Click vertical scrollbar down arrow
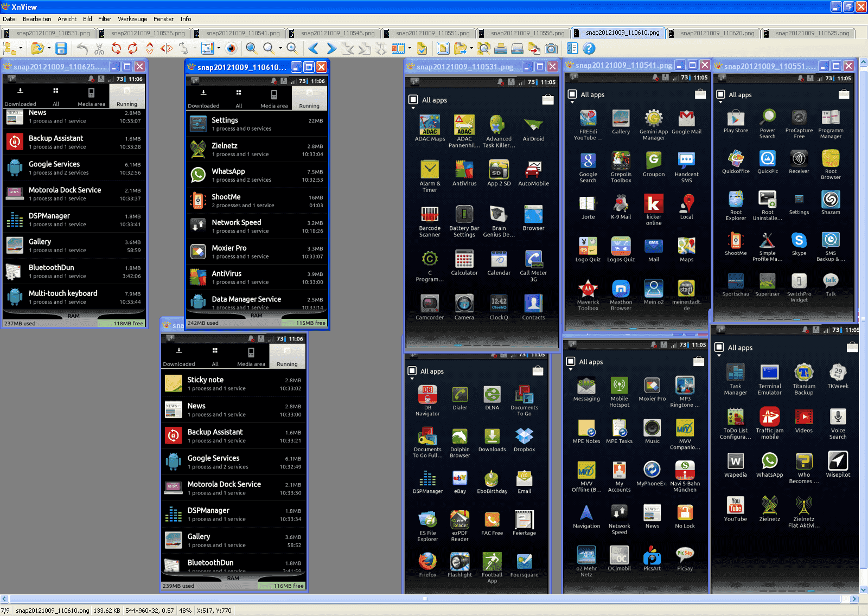 coord(863,590)
